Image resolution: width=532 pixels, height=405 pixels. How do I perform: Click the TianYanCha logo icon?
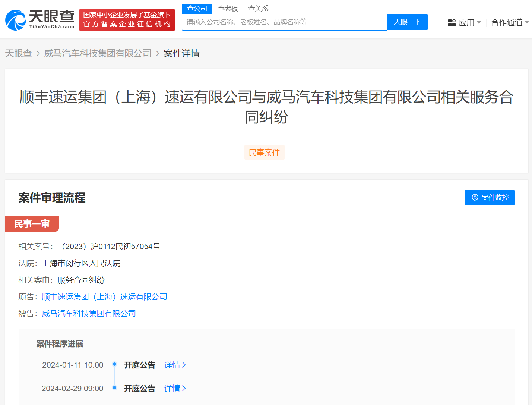coord(16,21)
